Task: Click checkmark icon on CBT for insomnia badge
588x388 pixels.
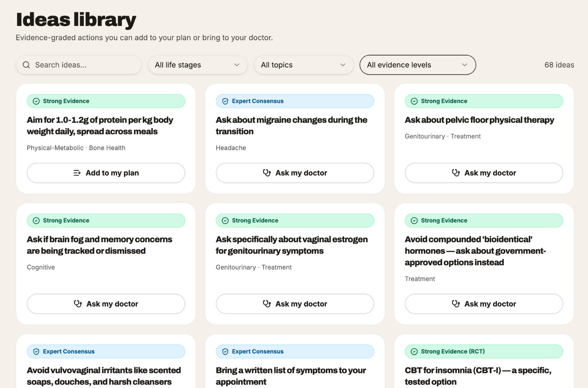Action: coord(414,351)
